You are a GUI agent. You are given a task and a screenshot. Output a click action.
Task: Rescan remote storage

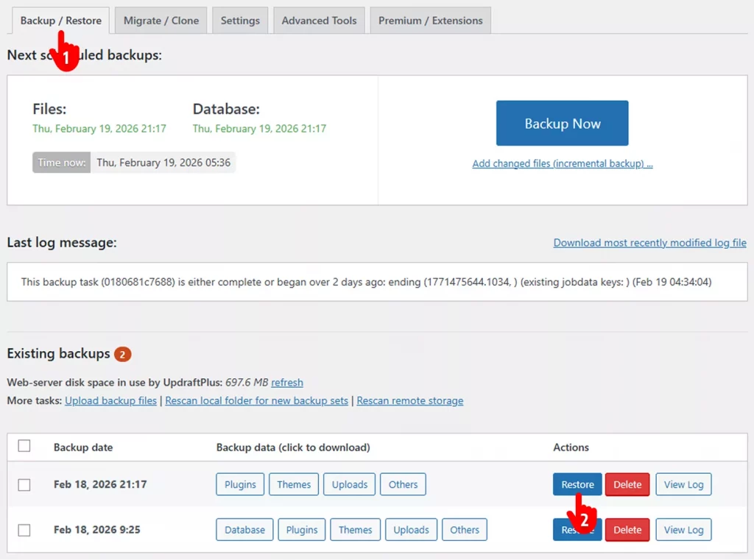[410, 400]
